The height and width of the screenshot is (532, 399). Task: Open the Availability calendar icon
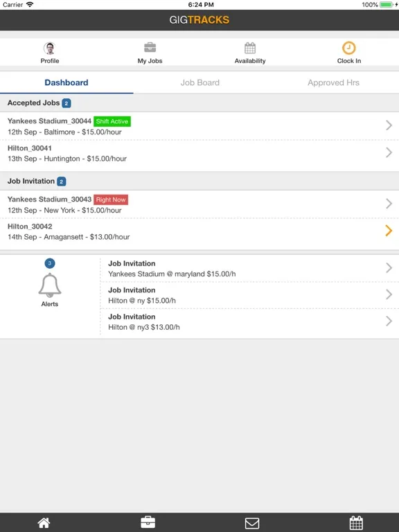(250, 48)
